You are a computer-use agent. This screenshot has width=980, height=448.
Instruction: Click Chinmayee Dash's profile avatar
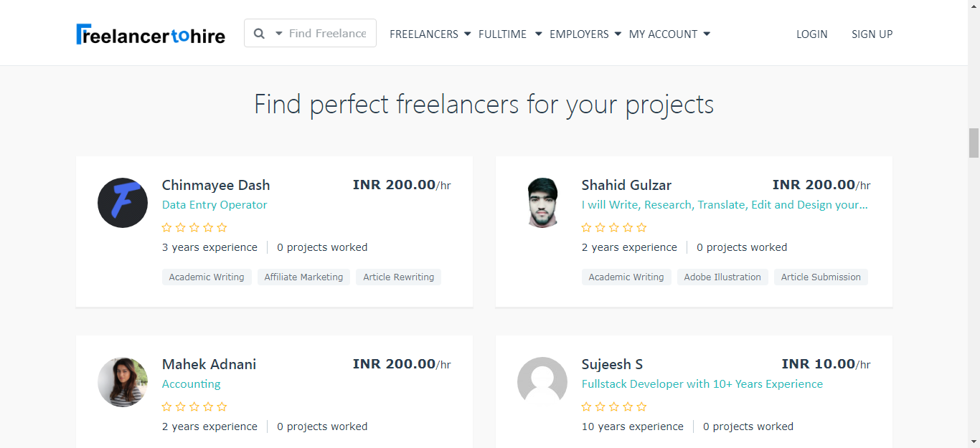tap(123, 203)
